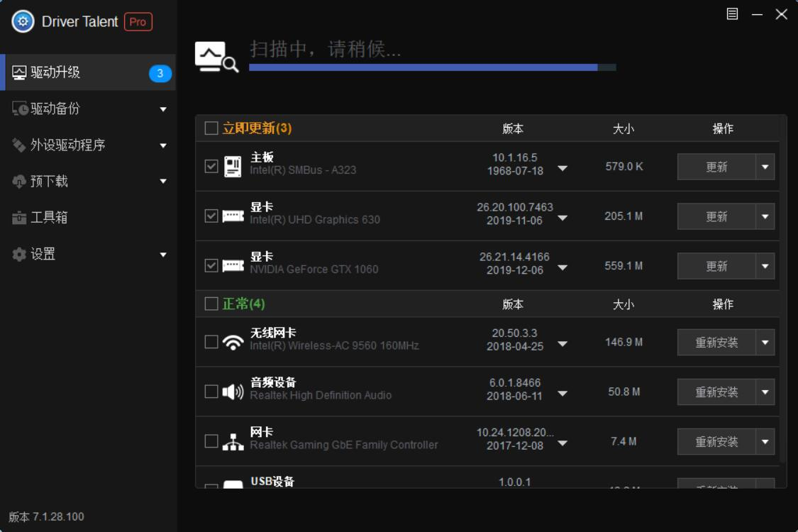Image resolution: width=798 pixels, height=532 pixels.
Task: Open action dropdown beside 重新安装 for Realtek Audio
Action: [x=765, y=392]
